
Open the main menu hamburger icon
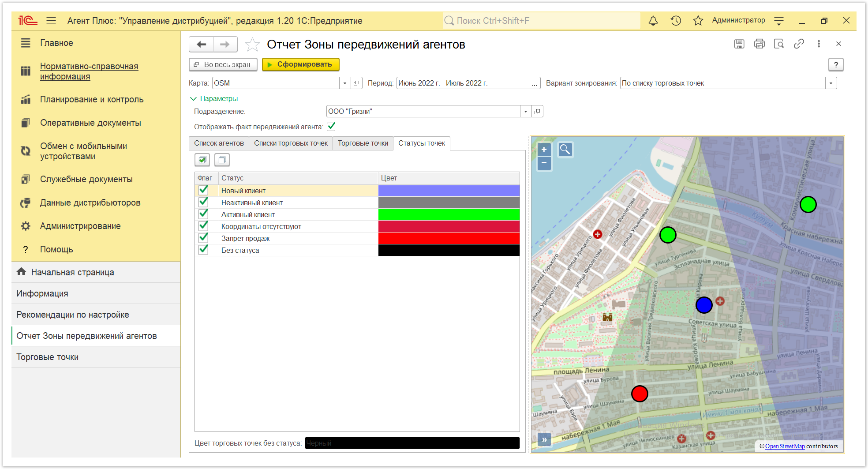51,21
